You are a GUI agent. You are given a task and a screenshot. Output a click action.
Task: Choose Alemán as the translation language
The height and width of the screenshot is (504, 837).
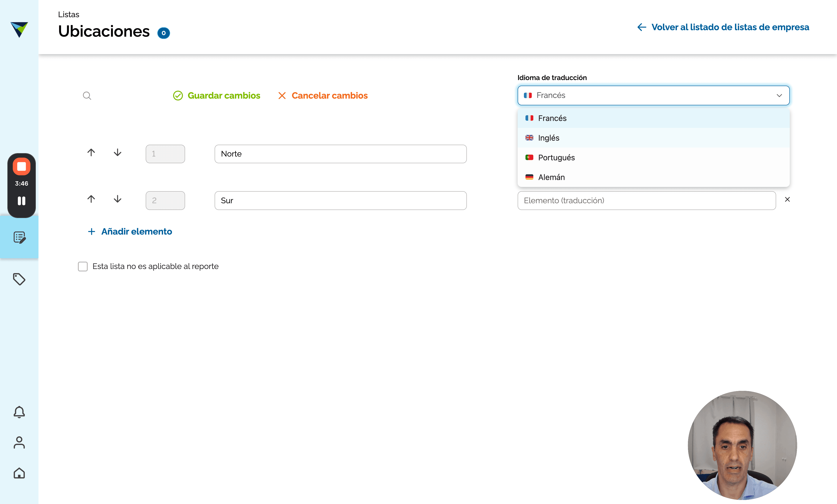tap(653, 177)
